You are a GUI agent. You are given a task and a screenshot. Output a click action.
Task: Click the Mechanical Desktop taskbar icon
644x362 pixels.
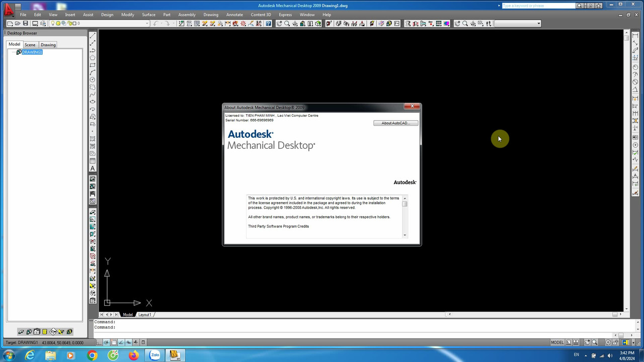(175, 355)
